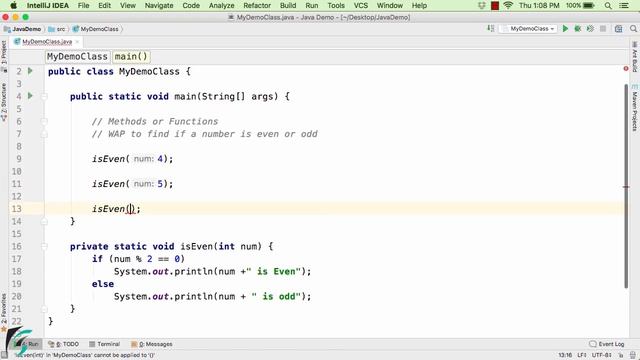Open the VCS menu
Screen dimensions: 640x360
[361, 5]
